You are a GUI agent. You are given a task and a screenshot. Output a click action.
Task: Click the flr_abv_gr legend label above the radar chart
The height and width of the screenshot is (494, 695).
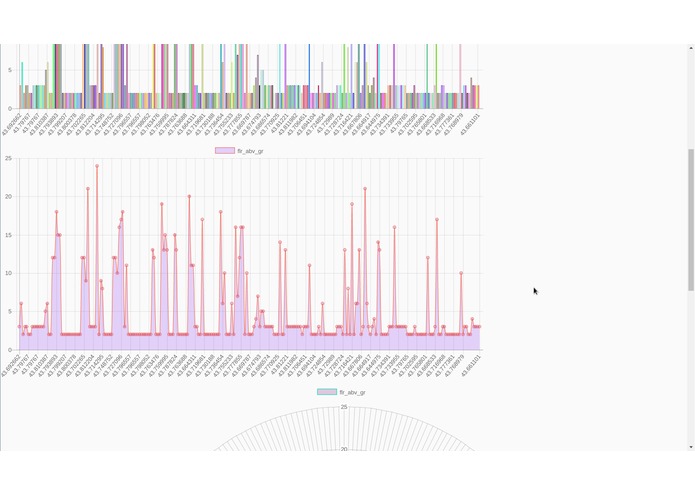(x=352, y=392)
